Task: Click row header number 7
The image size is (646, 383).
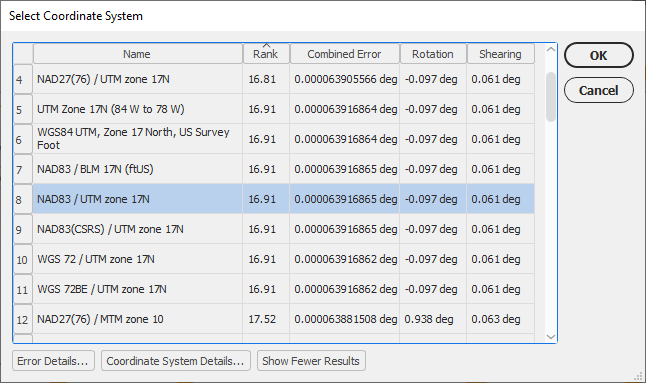Action: [x=23, y=169]
